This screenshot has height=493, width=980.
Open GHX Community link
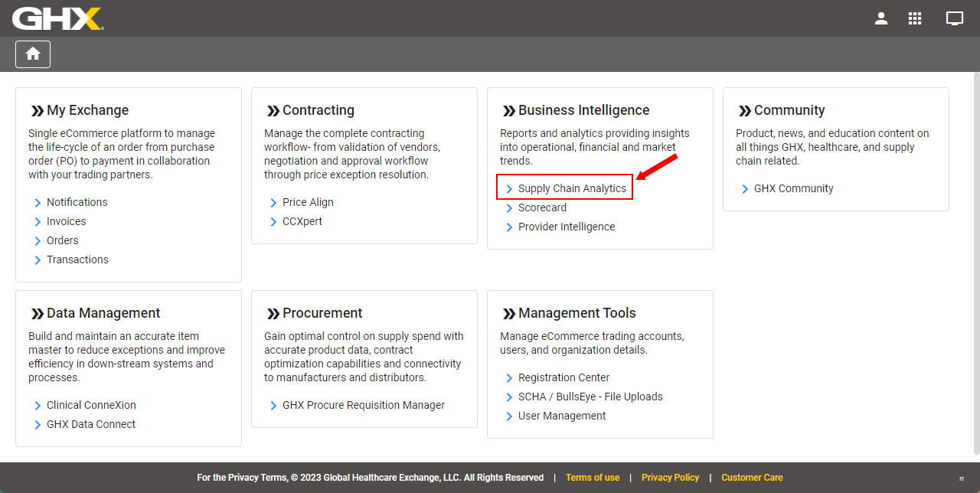(x=793, y=188)
